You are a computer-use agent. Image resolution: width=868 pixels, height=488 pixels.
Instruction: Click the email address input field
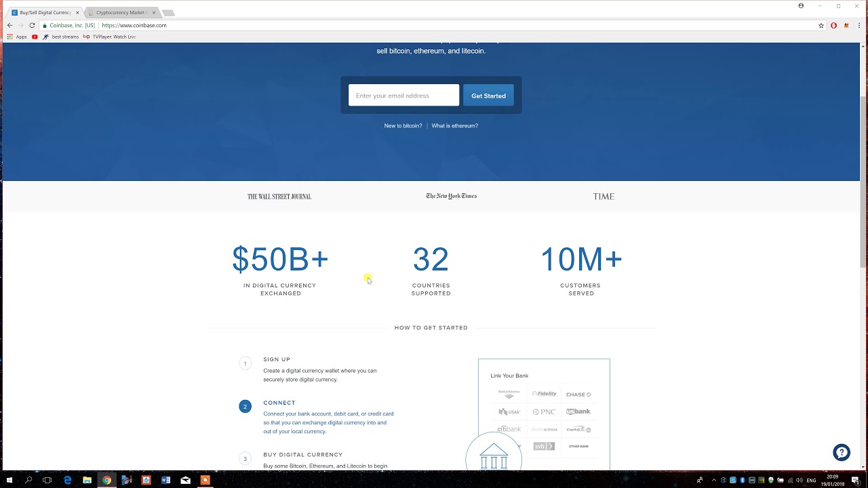pyautogui.click(x=403, y=96)
